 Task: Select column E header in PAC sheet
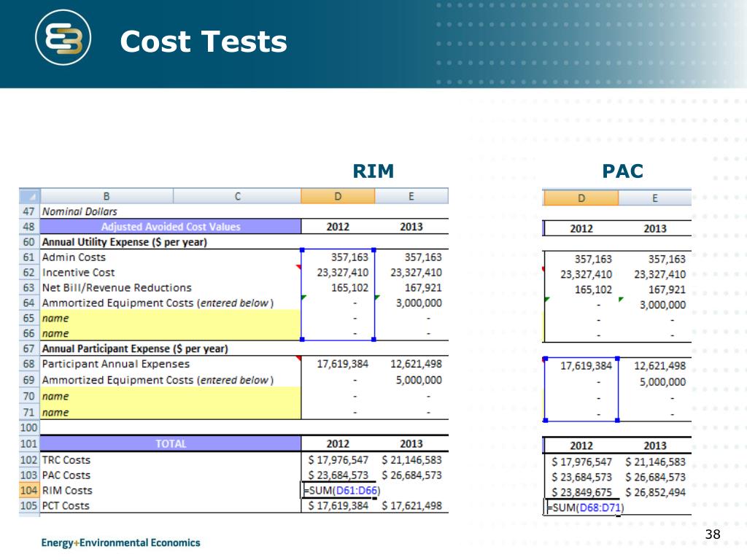click(655, 198)
